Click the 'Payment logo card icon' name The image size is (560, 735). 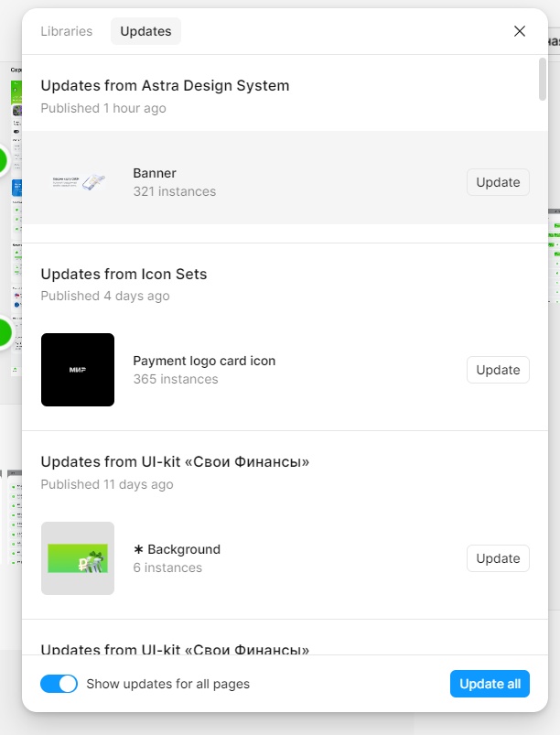coord(204,361)
